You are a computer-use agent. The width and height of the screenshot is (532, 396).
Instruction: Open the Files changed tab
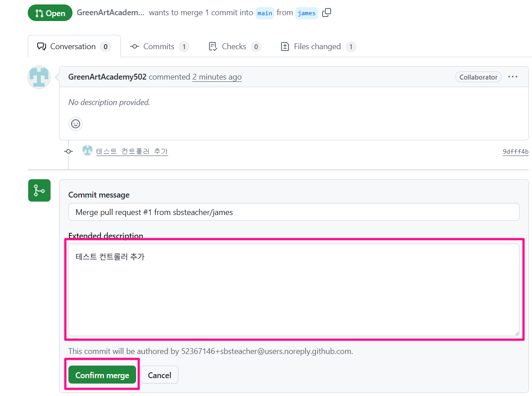pyautogui.click(x=318, y=46)
